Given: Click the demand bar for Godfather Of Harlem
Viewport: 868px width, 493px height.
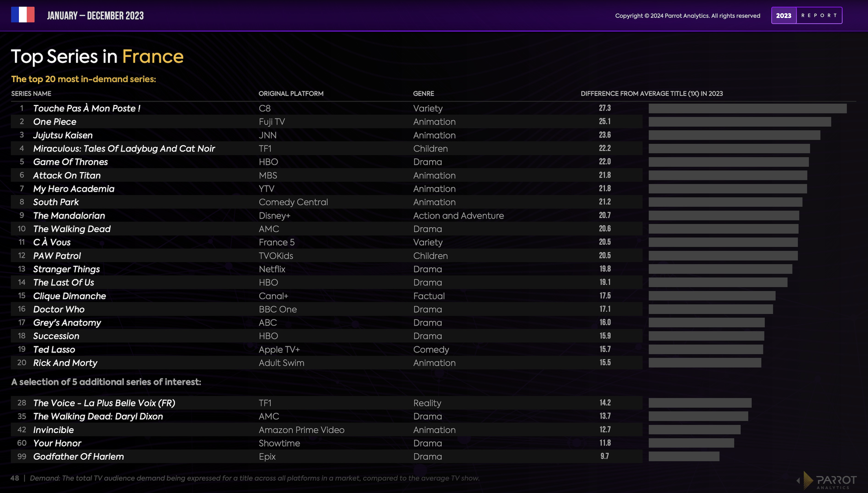Looking at the screenshot, I should click(684, 457).
